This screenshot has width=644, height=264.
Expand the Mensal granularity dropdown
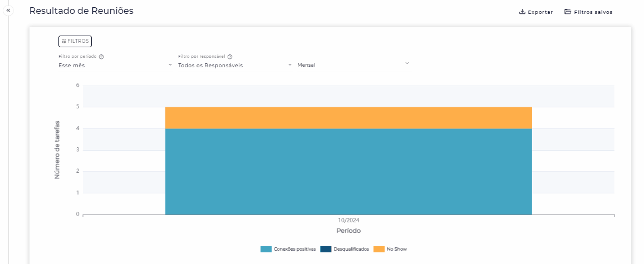tap(354, 65)
